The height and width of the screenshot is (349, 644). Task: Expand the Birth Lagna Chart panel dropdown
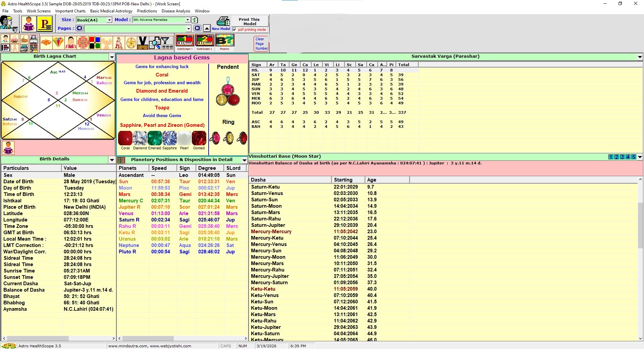pos(112,57)
